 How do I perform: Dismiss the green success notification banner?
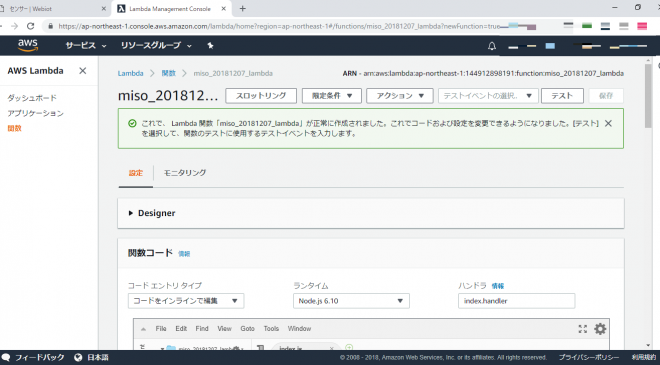(608, 123)
